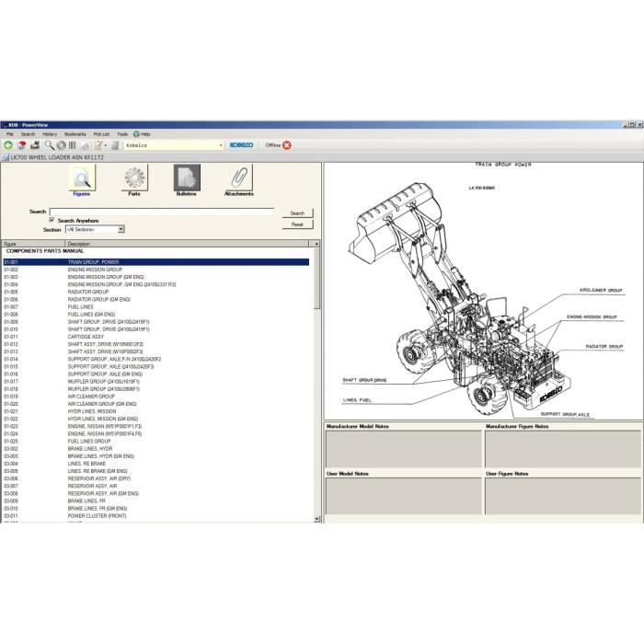Click the figure list scrollbar up arrow

pos(316,244)
